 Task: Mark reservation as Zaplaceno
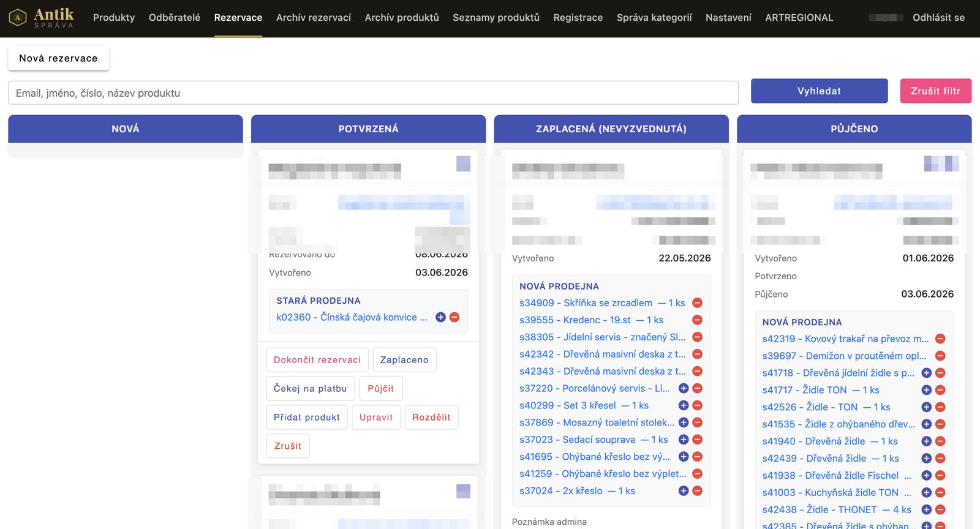[x=404, y=360]
